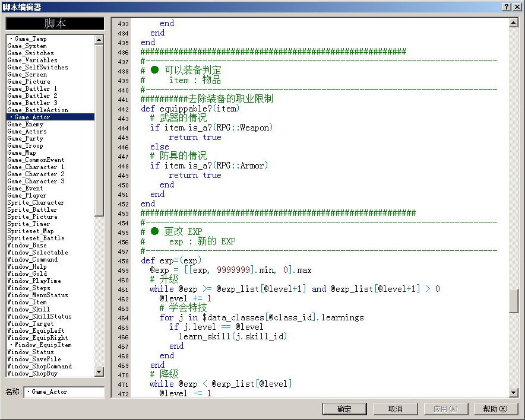
Task: Click the 取消 cancel button
Action: click(x=396, y=409)
